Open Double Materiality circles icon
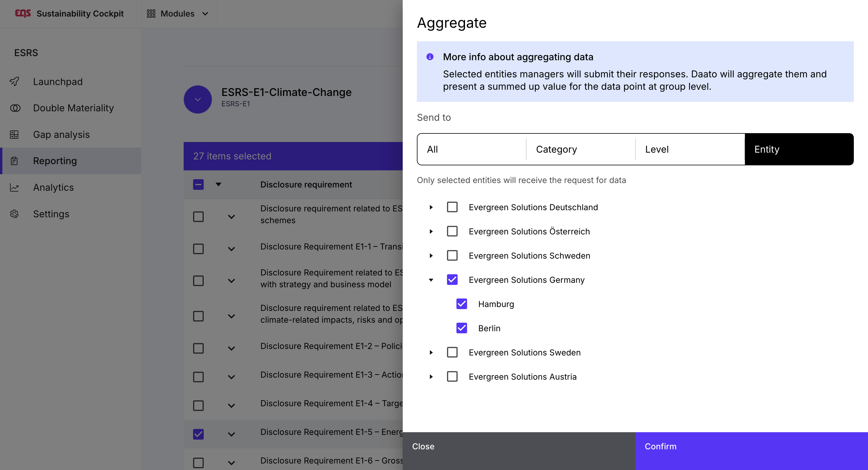Screen dimensions: 868x470 pyautogui.click(x=15, y=108)
